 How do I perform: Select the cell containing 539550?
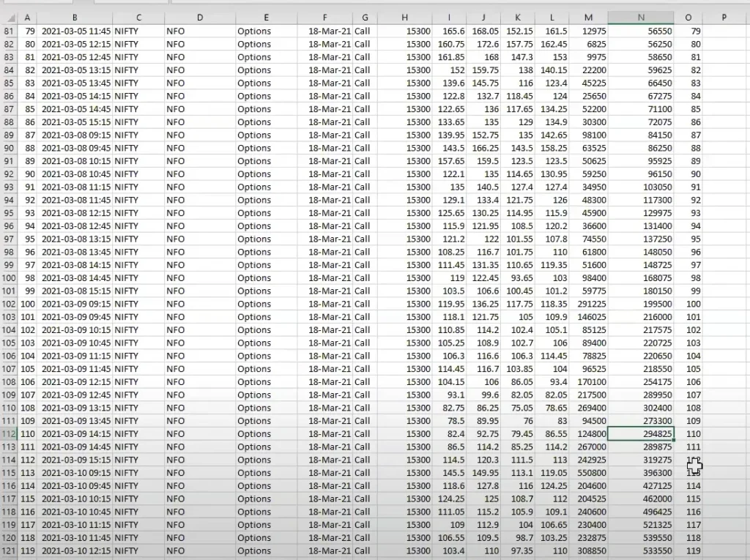[x=641, y=538]
